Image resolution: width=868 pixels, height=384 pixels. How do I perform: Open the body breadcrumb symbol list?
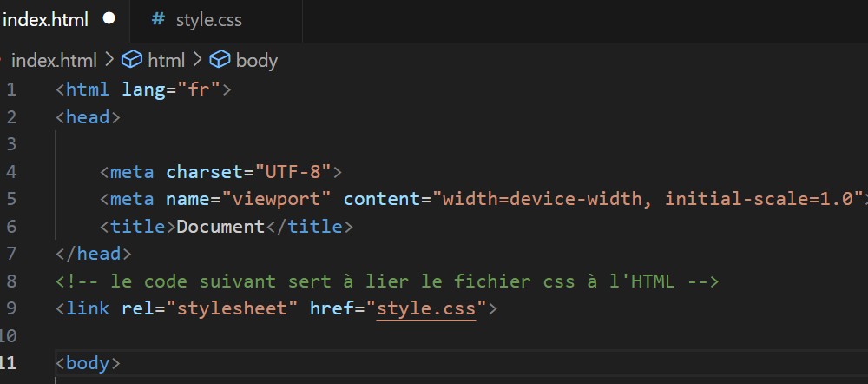(x=256, y=60)
